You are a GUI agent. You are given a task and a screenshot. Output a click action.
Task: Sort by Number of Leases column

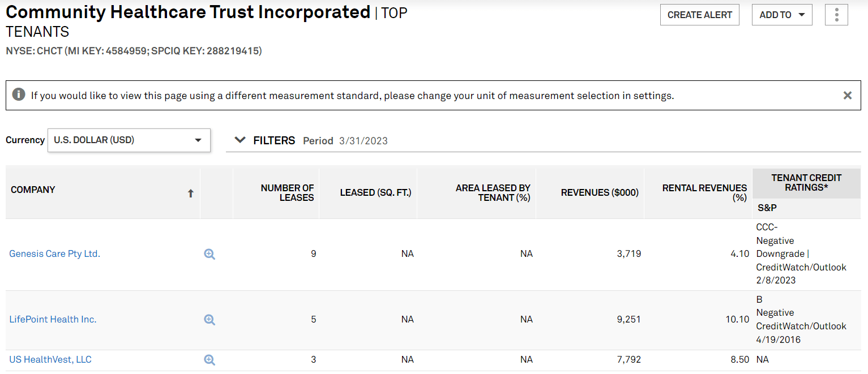287,192
